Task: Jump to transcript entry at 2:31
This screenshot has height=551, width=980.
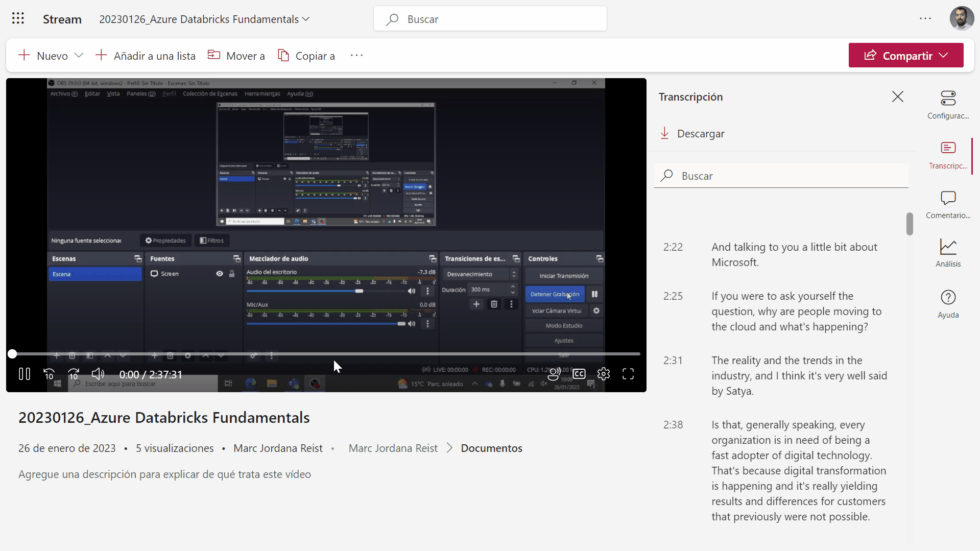Action: click(780, 375)
